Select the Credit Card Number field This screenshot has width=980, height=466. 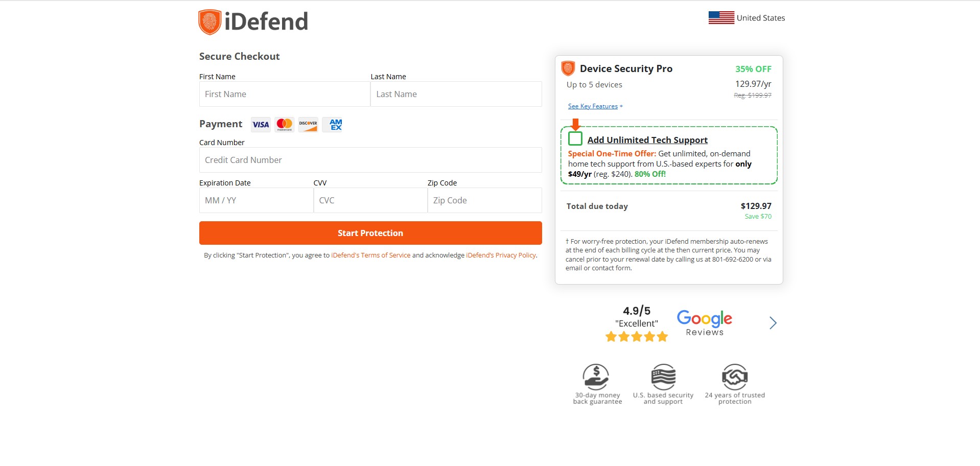pos(370,160)
